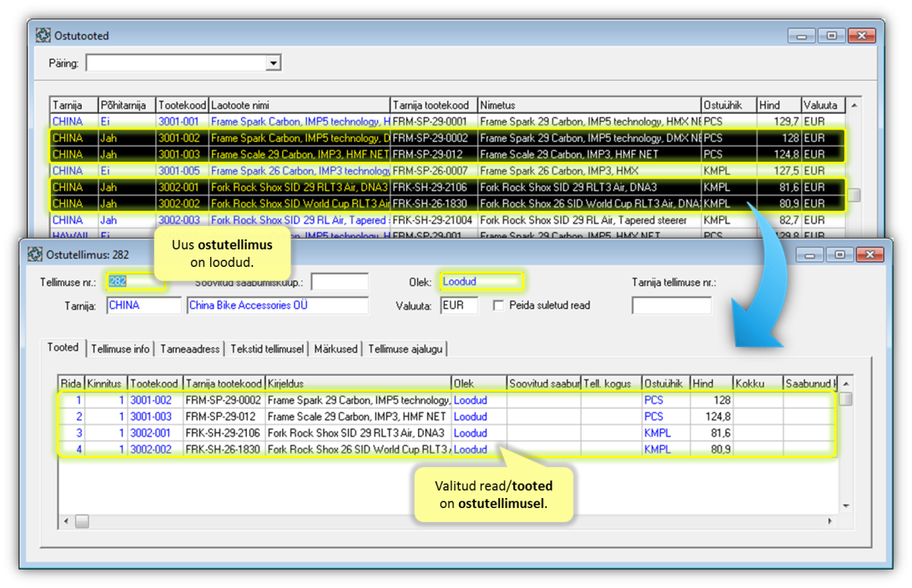Viewport: 912px width, 588px height.
Task: Open the Märkused tab
Action: 335,349
